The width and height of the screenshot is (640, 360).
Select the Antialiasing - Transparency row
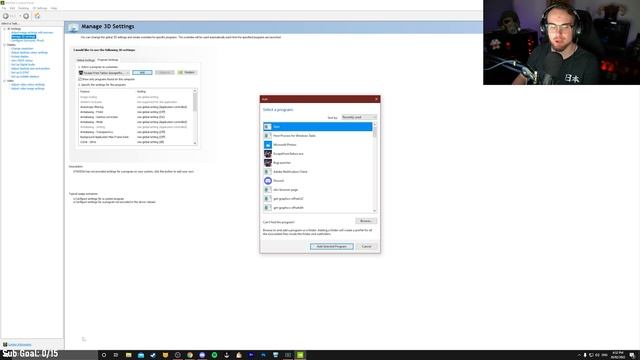click(136, 132)
